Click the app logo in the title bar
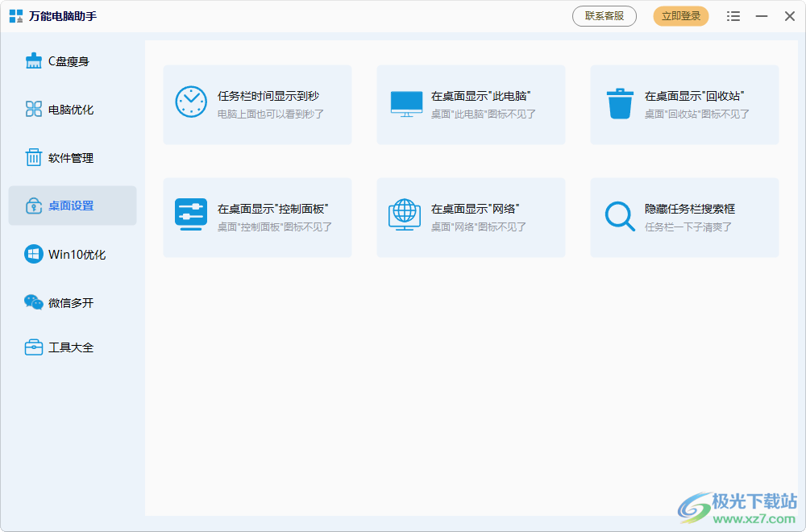 (x=14, y=15)
